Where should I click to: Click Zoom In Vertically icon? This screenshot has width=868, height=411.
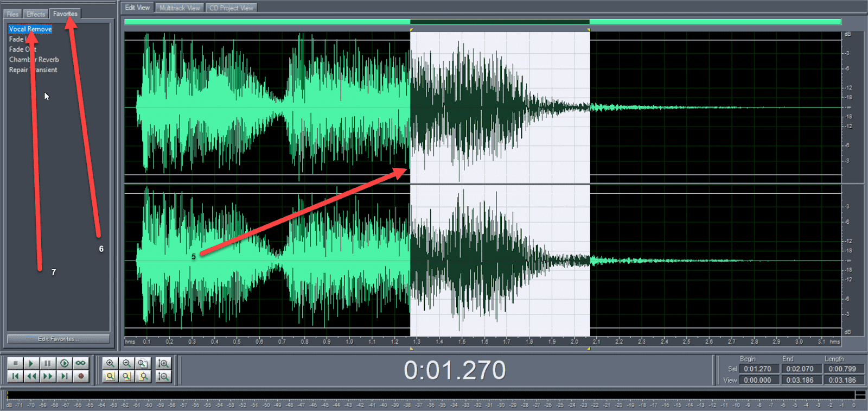(163, 363)
